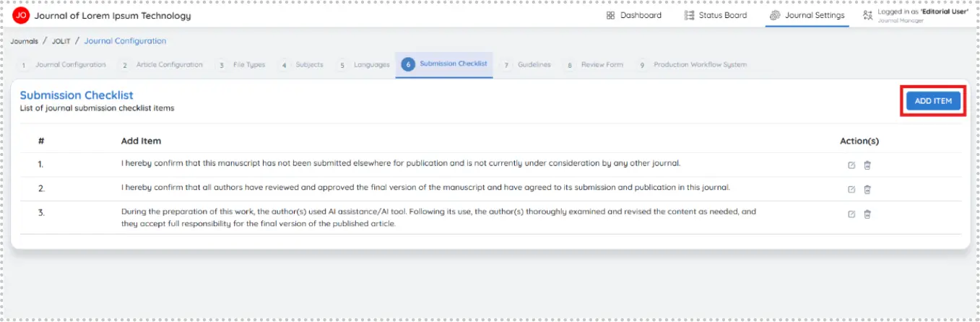
Task: Click the red JO journal logo
Action: click(x=21, y=15)
